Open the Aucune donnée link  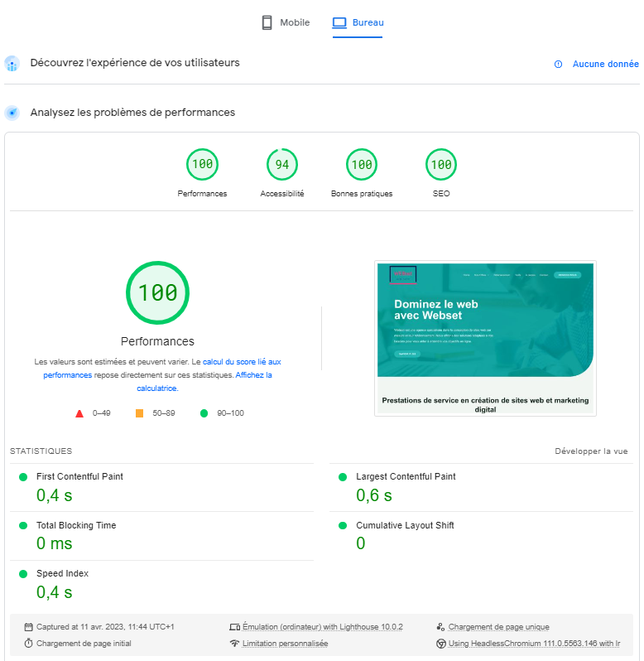tap(605, 64)
